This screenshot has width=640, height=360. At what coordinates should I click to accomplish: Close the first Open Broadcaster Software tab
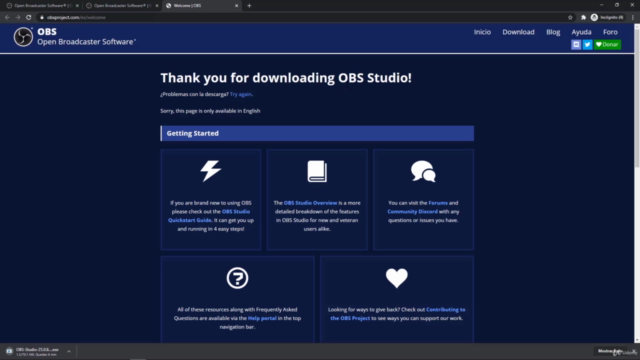[x=77, y=6]
